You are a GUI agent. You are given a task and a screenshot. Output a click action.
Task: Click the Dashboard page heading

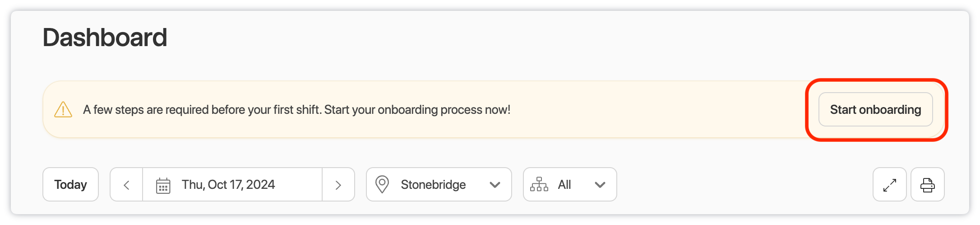point(105,37)
